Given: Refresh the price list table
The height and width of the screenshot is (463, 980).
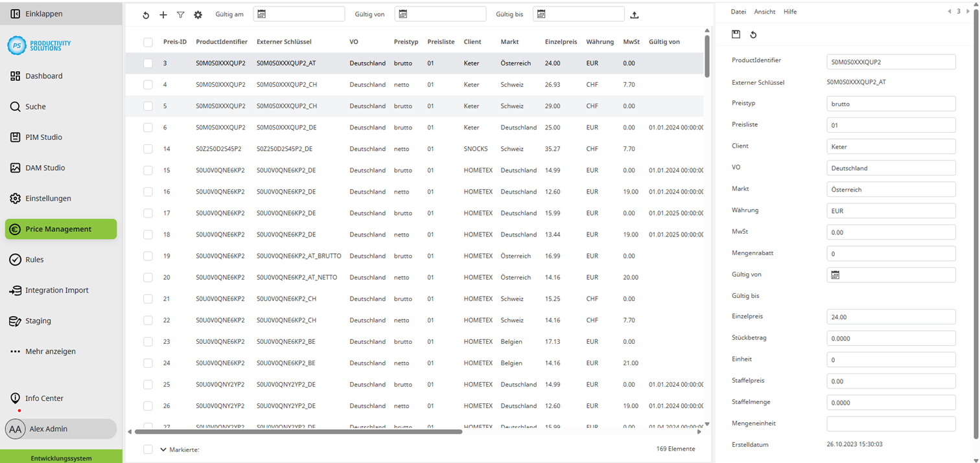Looking at the screenshot, I should [146, 14].
